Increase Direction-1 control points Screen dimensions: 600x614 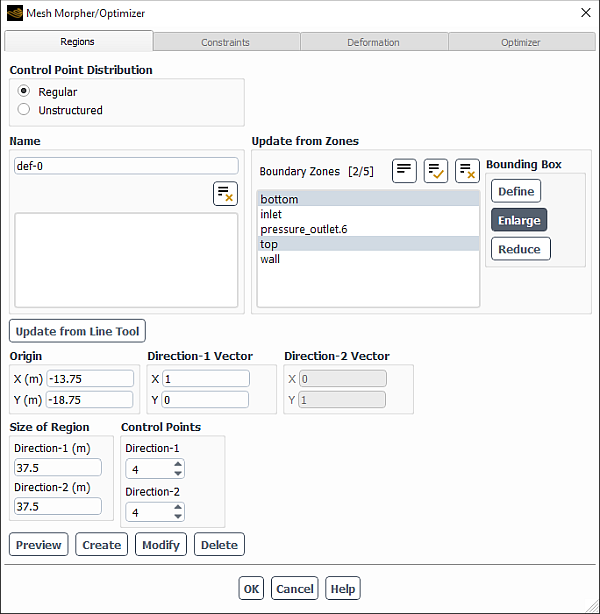pos(178,464)
